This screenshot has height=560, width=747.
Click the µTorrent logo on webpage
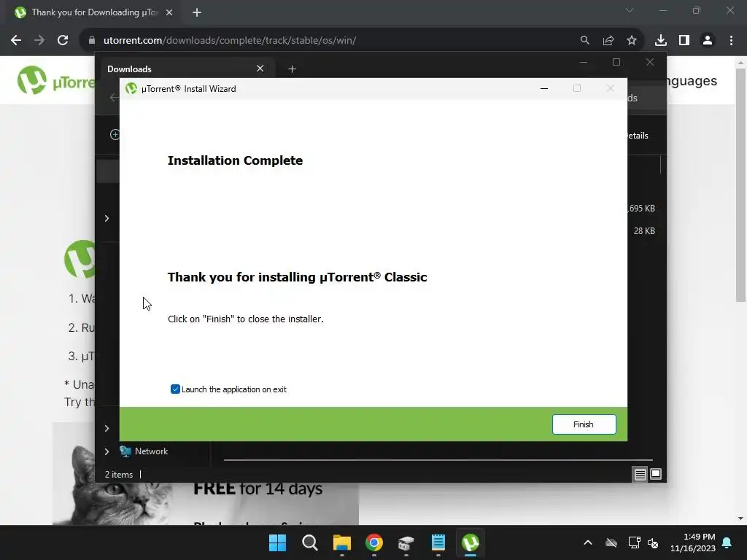tap(55, 80)
